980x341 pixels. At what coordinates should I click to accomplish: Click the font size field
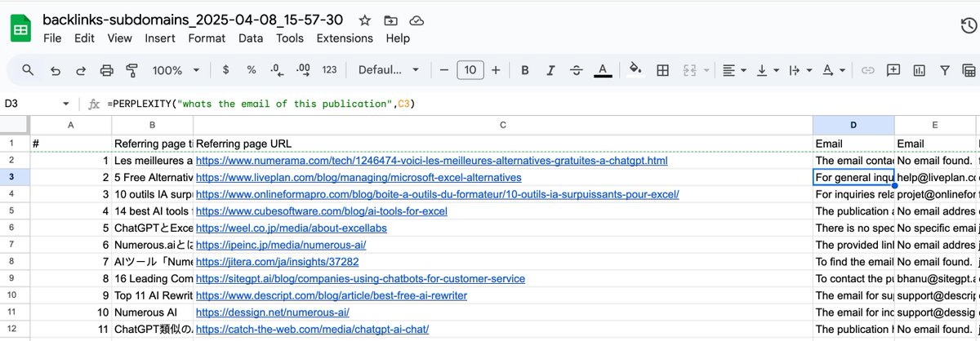click(x=470, y=70)
